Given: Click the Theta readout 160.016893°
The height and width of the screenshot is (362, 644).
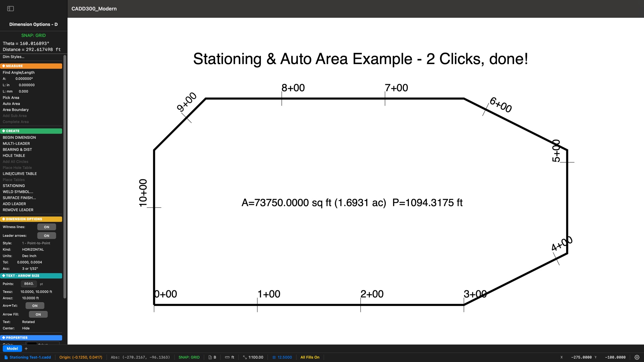Looking at the screenshot, I should coord(35,44).
